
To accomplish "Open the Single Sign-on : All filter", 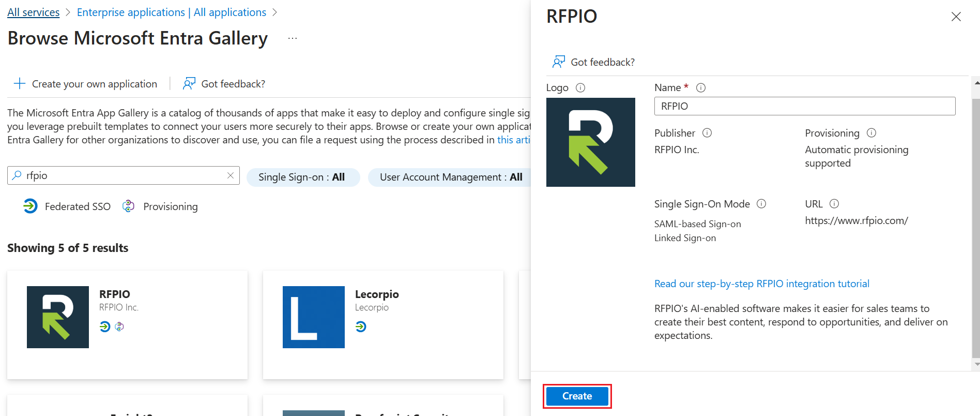I will [303, 177].
